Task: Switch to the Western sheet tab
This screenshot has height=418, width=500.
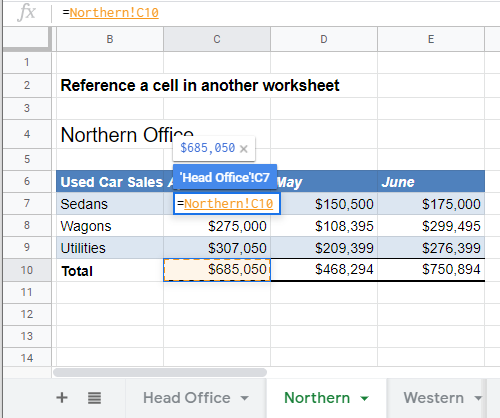Action: coord(434,398)
